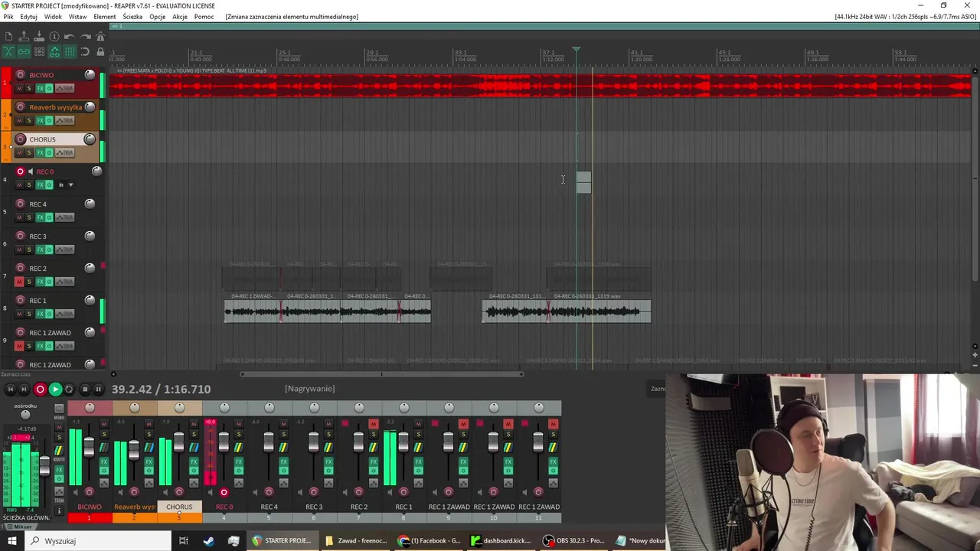This screenshot has height=551, width=980.
Task: Open FX chain of REC 1 track panel
Action: tap(41, 314)
